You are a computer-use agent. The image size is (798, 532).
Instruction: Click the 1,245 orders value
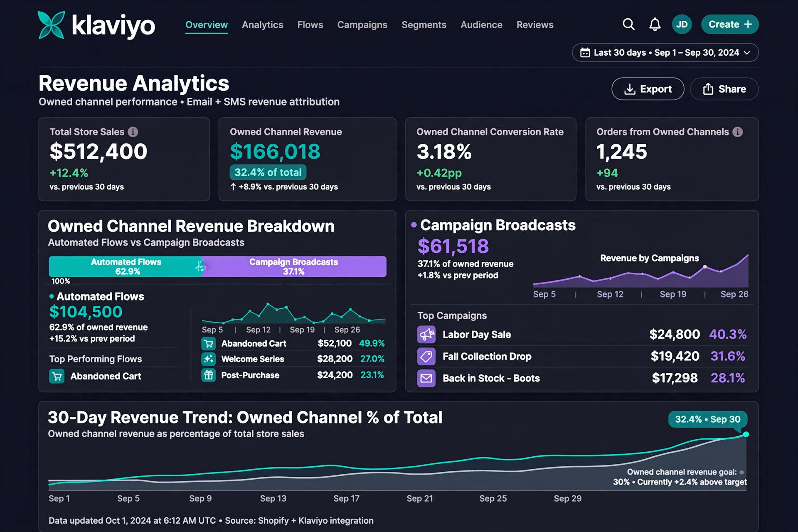point(622,152)
